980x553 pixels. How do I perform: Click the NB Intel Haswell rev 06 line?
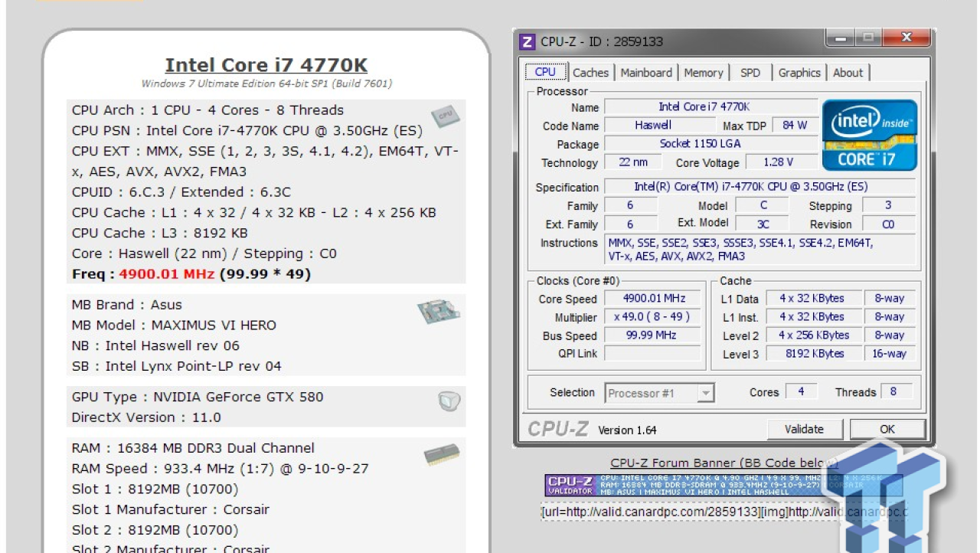tap(155, 345)
